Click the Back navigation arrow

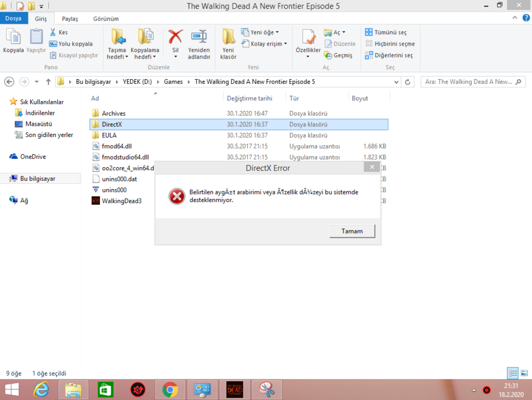coord(9,82)
